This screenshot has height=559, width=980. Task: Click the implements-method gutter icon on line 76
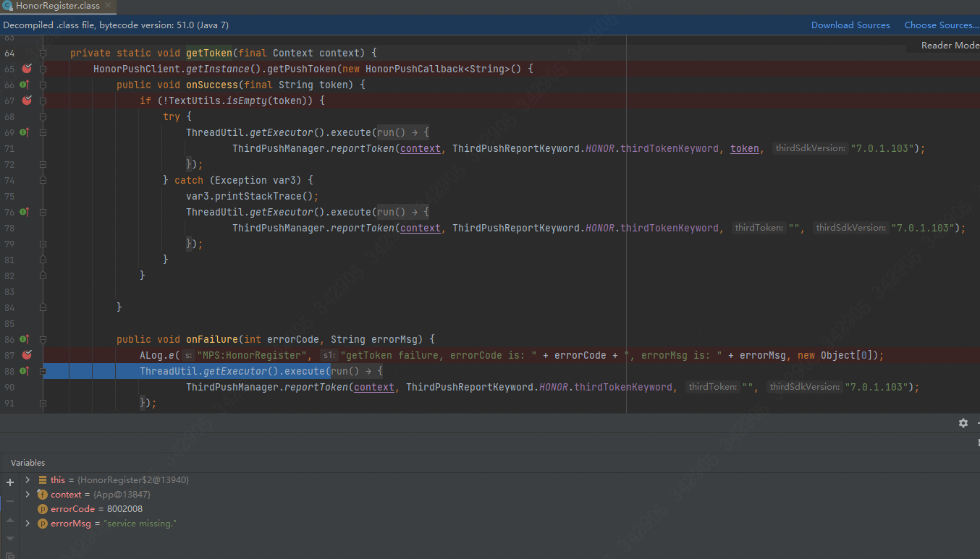tap(24, 212)
